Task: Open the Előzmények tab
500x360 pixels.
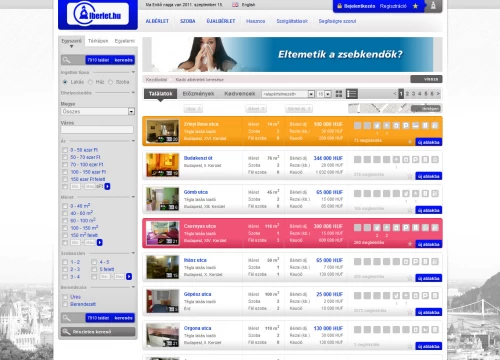Action: (x=198, y=94)
